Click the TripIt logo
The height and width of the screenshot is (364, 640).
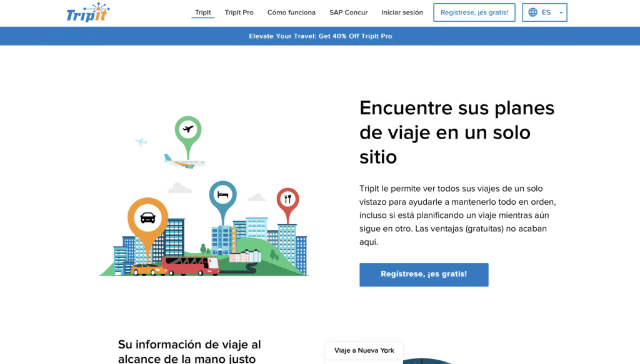pyautogui.click(x=88, y=12)
